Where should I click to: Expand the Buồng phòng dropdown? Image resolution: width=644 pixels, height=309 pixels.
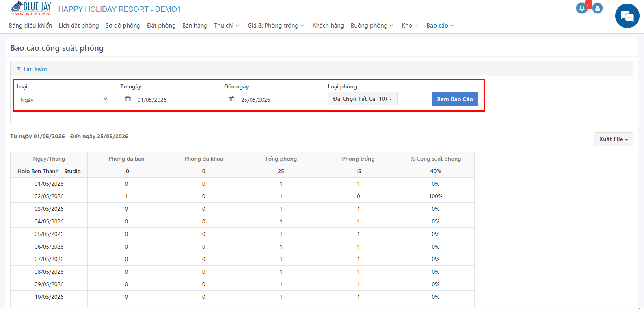pyautogui.click(x=372, y=26)
